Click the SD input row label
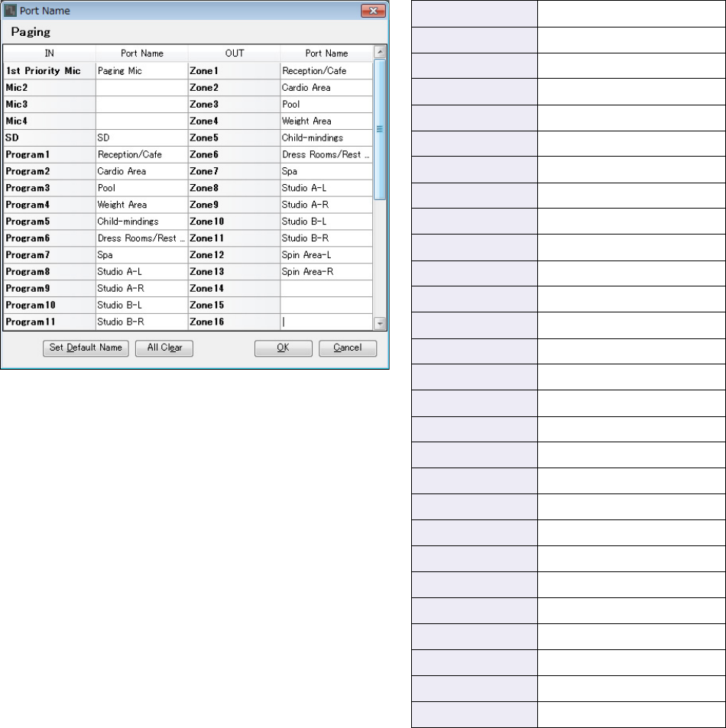This screenshot has width=726, height=728. coord(49,138)
